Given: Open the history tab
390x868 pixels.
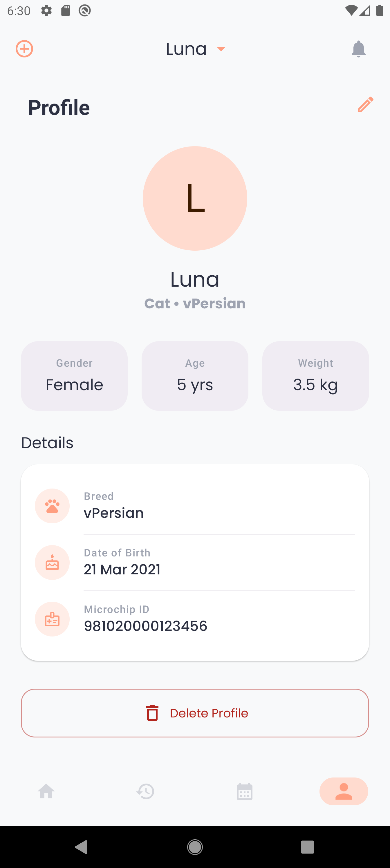Looking at the screenshot, I should tap(145, 791).
